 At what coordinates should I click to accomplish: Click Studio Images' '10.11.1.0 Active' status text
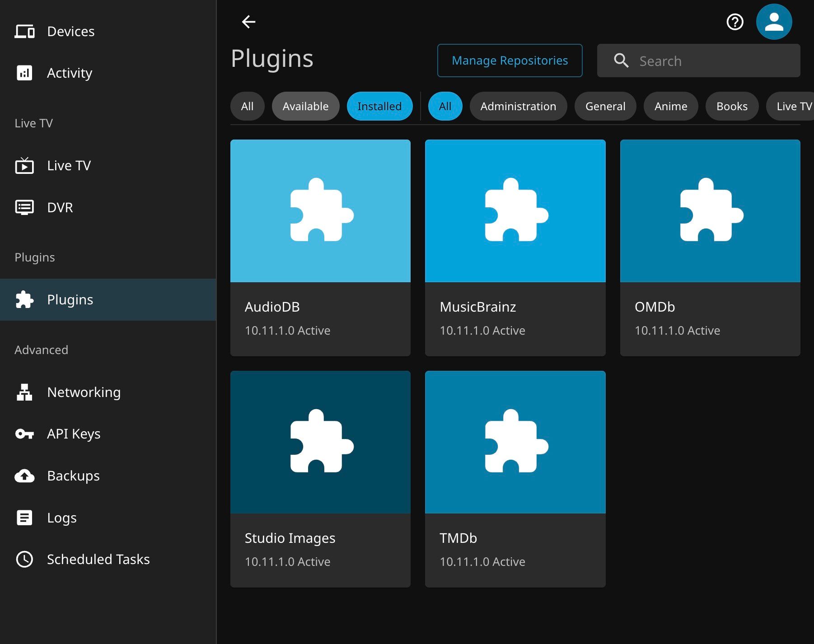[x=287, y=562]
